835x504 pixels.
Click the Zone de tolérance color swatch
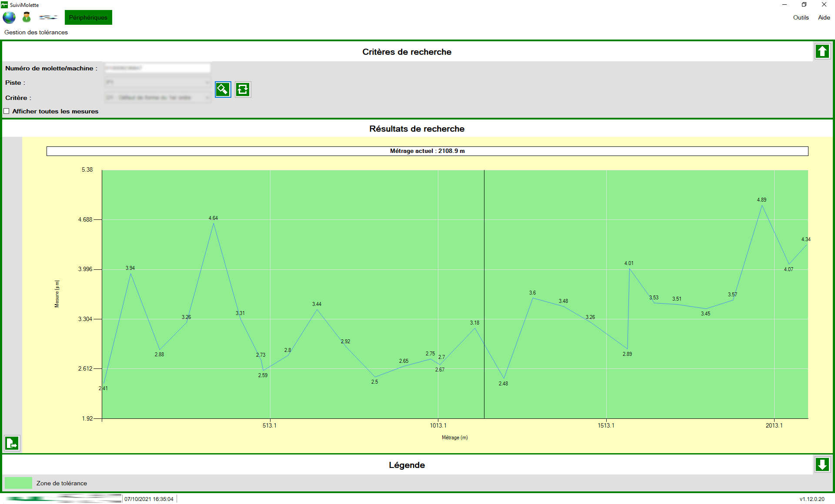pyautogui.click(x=18, y=483)
